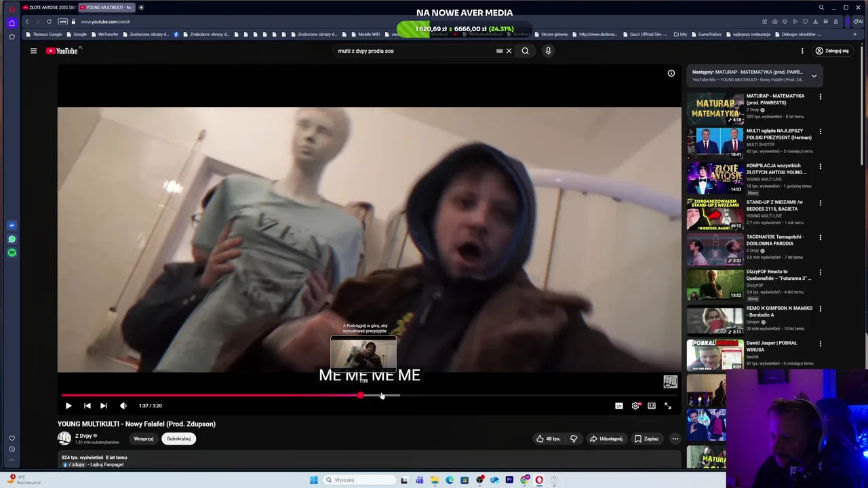868x488 pixels.
Task: Toggle theater mode on the player
Action: tap(652, 405)
